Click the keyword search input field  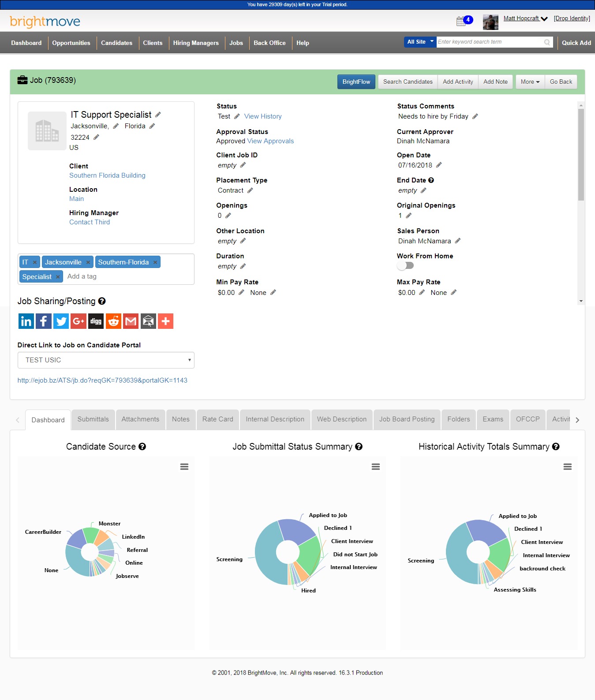[490, 42]
